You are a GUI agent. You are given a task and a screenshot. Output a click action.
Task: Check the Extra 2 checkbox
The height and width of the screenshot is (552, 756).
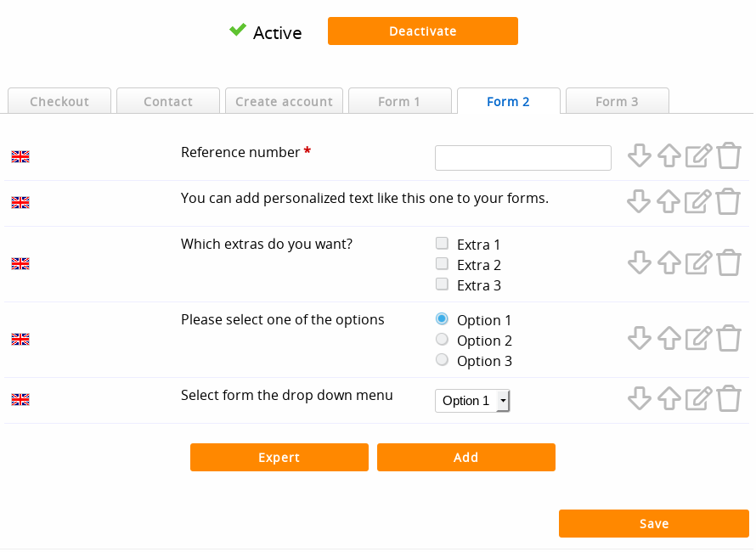pyautogui.click(x=442, y=263)
